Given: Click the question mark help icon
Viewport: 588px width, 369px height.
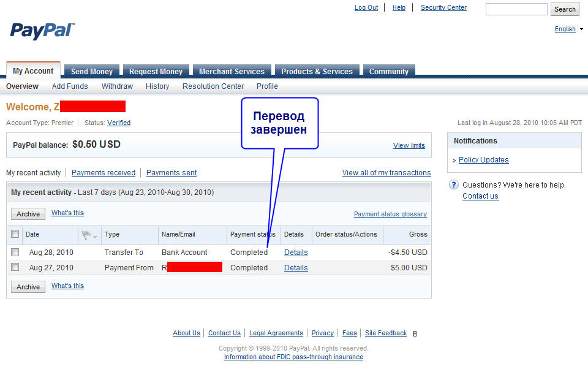Looking at the screenshot, I should tap(454, 184).
